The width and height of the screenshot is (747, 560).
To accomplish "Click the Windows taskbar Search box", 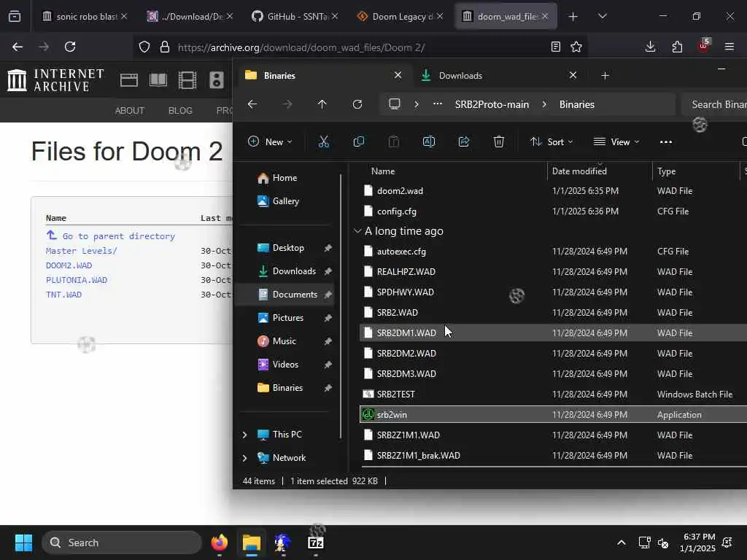I will [x=122, y=542].
